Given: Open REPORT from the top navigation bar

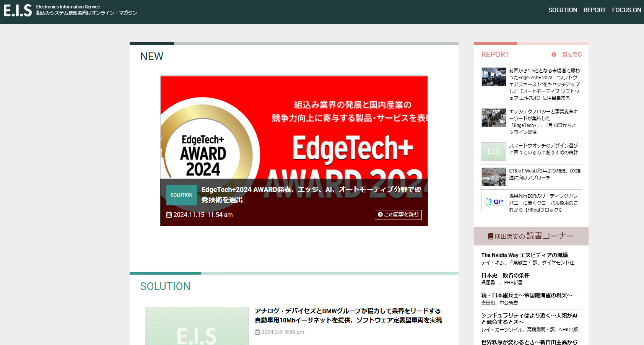Looking at the screenshot, I should coord(595,10).
